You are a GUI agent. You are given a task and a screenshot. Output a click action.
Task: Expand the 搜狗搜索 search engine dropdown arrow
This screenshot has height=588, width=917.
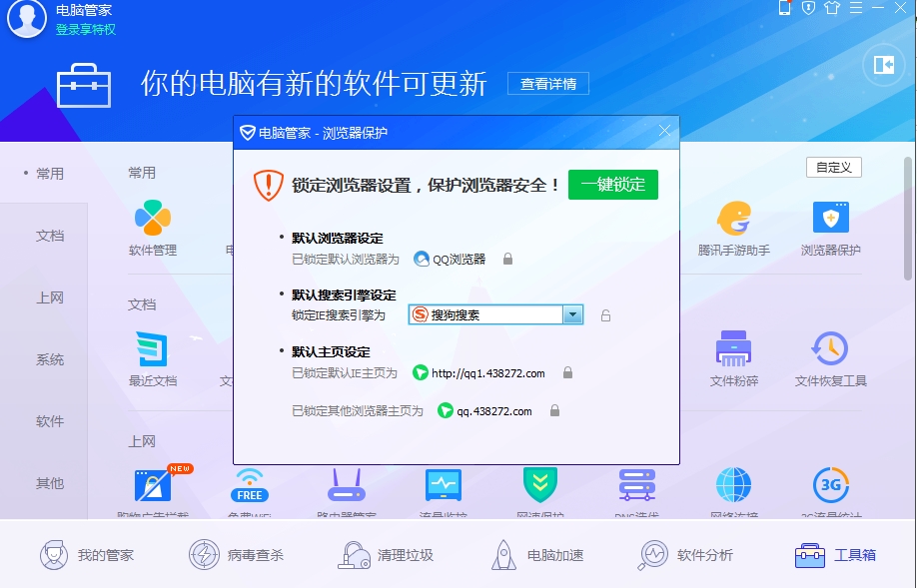pyautogui.click(x=572, y=314)
